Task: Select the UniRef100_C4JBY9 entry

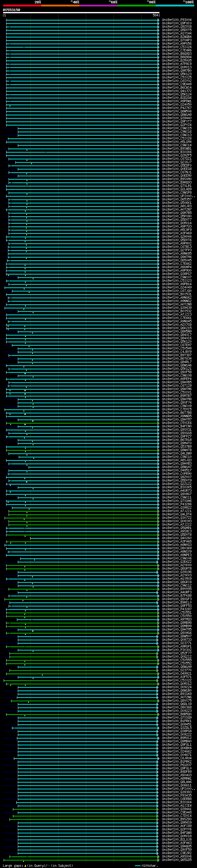Action: [x=177, y=352]
